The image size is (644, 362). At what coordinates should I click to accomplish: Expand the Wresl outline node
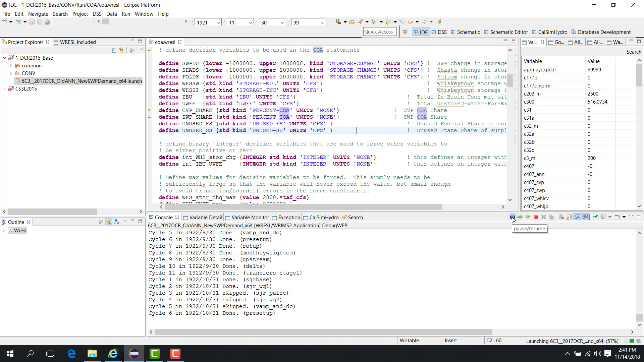coord(4,231)
